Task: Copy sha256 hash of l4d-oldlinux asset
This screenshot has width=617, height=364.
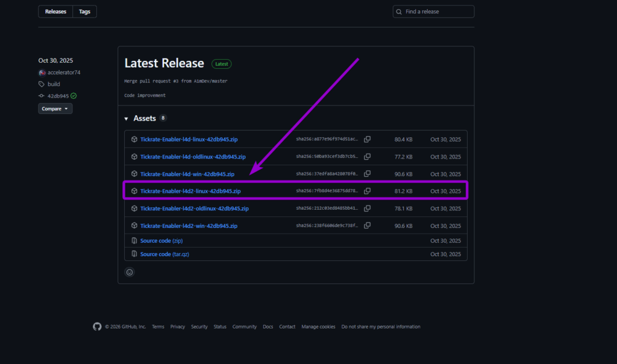Action: tap(368, 156)
